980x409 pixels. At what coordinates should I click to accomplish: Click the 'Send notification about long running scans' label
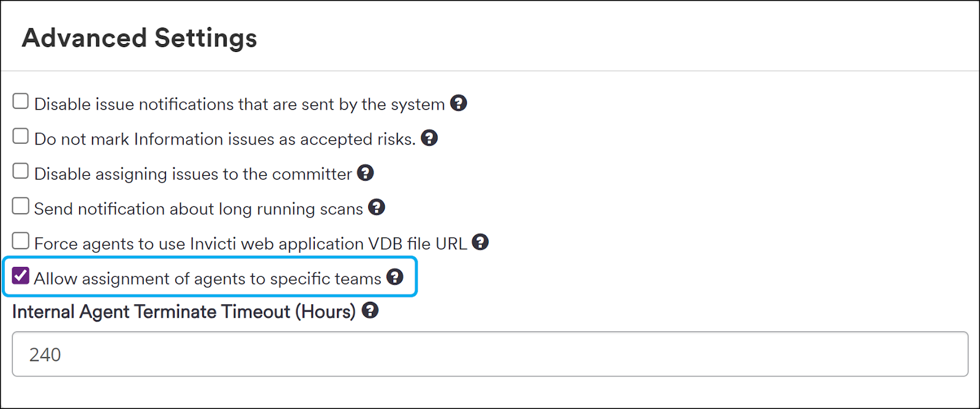click(x=199, y=208)
